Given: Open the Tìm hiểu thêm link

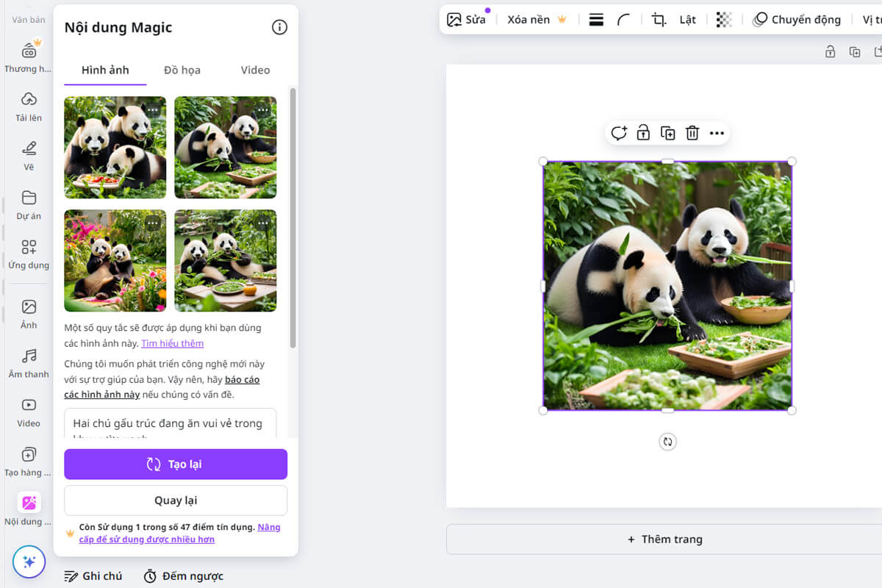Looking at the screenshot, I should pos(172,343).
